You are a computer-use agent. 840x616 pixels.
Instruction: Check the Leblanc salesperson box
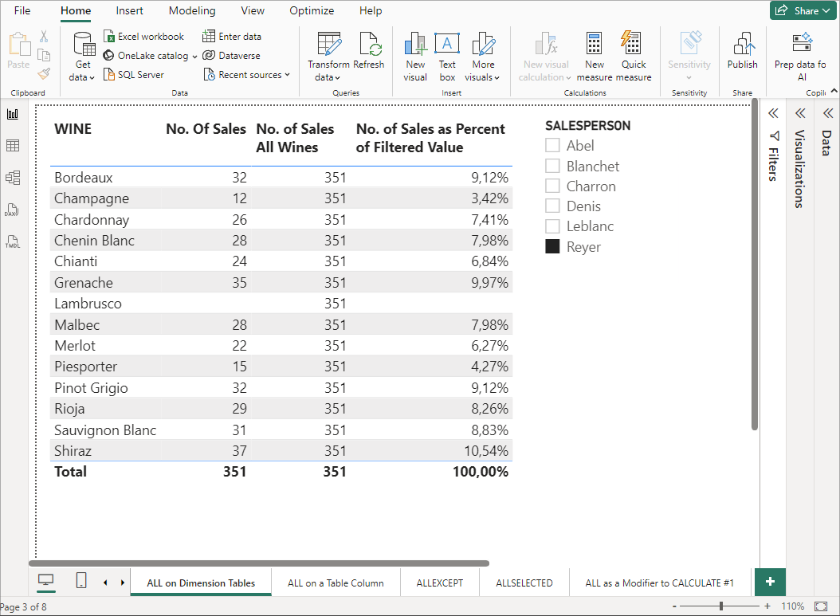[x=552, y=226]
